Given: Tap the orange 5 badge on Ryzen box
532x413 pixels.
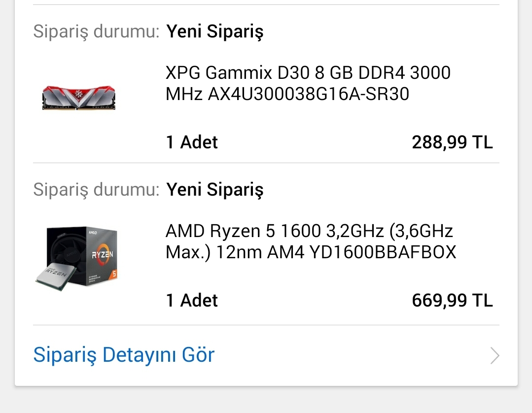Looking at the screenshot, I should tap(114, 274).
